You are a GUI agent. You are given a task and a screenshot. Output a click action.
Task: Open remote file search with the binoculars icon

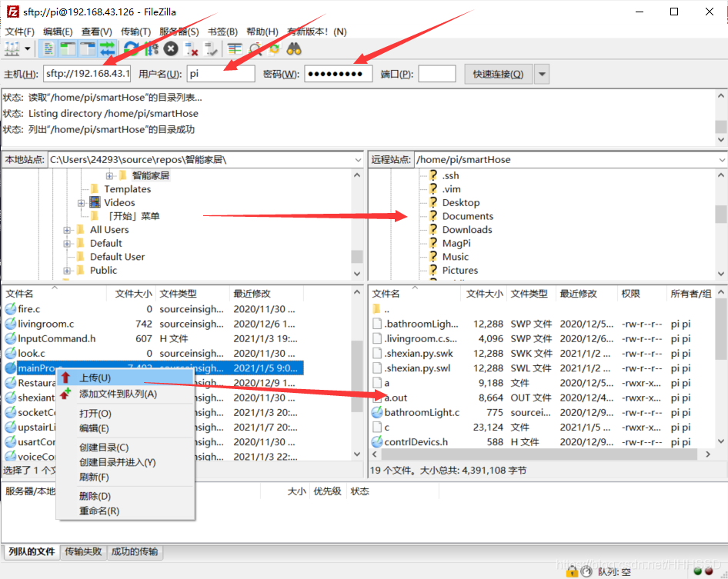294,48
